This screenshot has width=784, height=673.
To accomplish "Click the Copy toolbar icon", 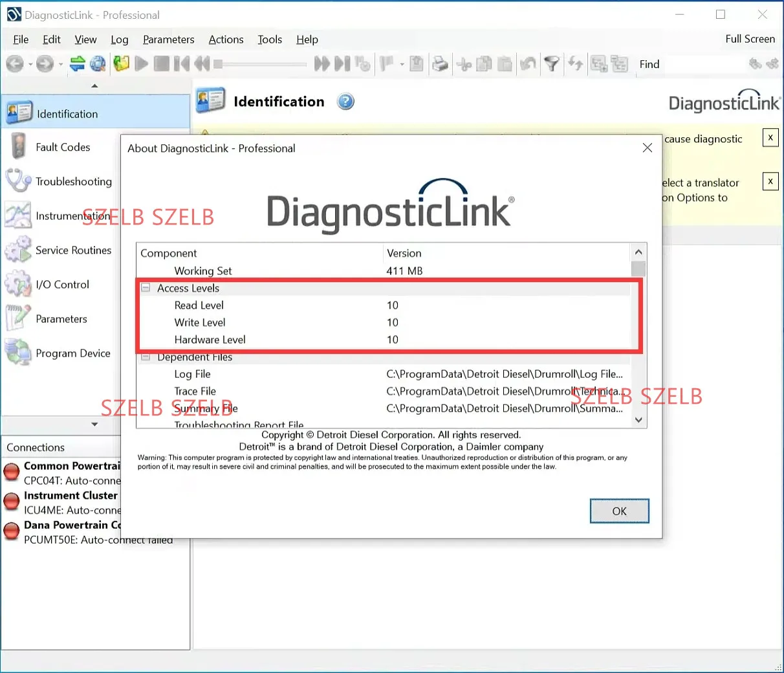I will tap(484, 63).
